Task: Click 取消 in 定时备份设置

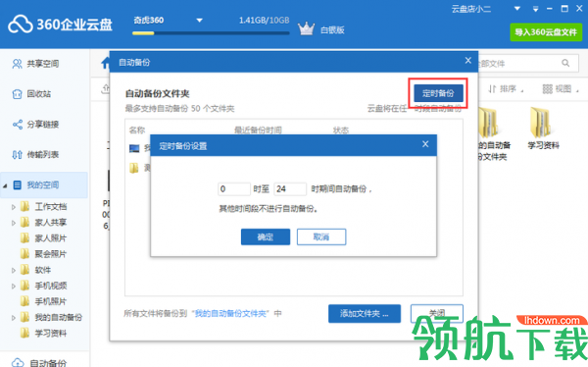Action: tap(321, 237)
